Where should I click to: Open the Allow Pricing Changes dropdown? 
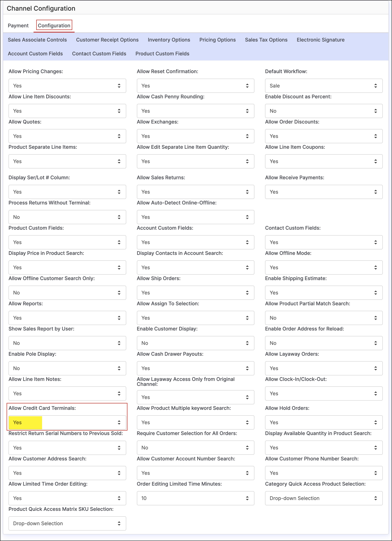pos(67,86)
